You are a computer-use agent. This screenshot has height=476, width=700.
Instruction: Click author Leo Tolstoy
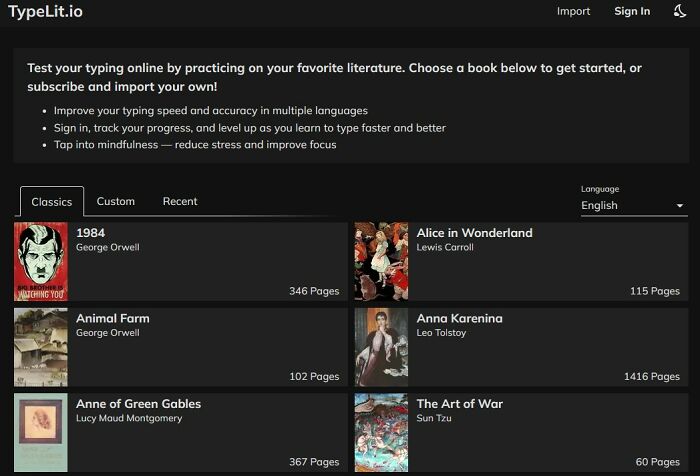[x=441, y=333]
